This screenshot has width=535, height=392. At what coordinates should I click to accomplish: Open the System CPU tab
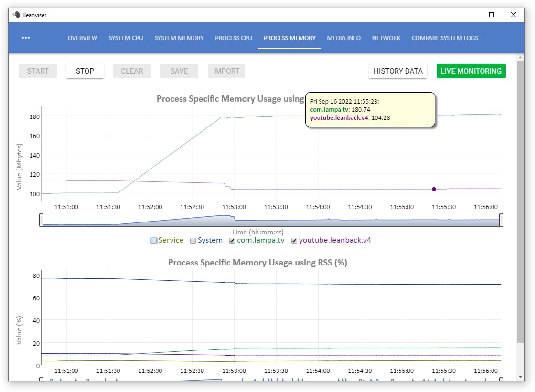(126, 38)
